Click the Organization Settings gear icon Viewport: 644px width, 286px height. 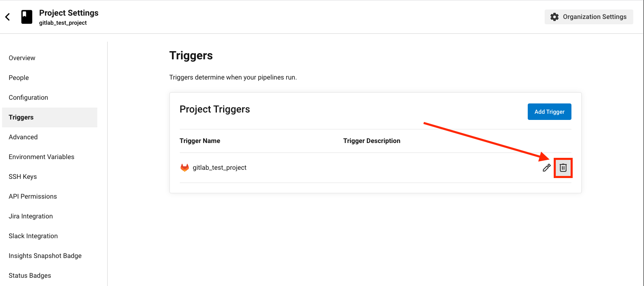[555, 17]
